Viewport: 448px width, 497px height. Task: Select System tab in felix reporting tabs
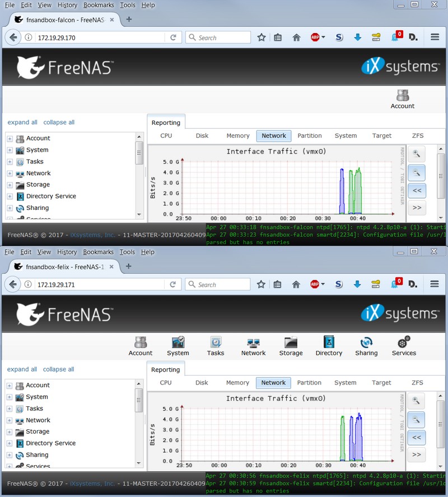tap(346, 383)
